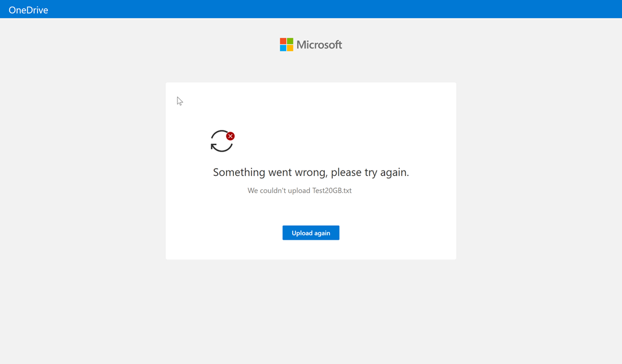Viewport: 622px width, 364px height.
Task: Click the Upload again button
Action: 310,233
